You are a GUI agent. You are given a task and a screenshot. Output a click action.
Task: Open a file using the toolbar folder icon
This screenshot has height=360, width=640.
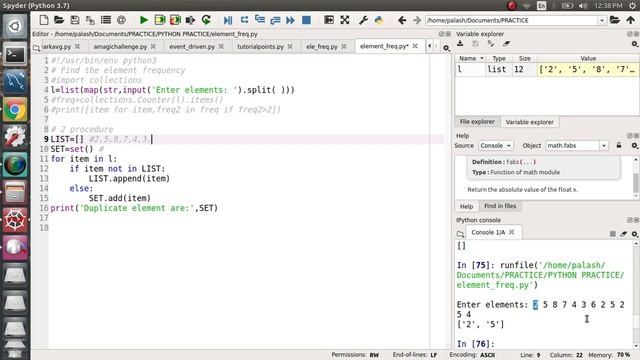(59, 20)
